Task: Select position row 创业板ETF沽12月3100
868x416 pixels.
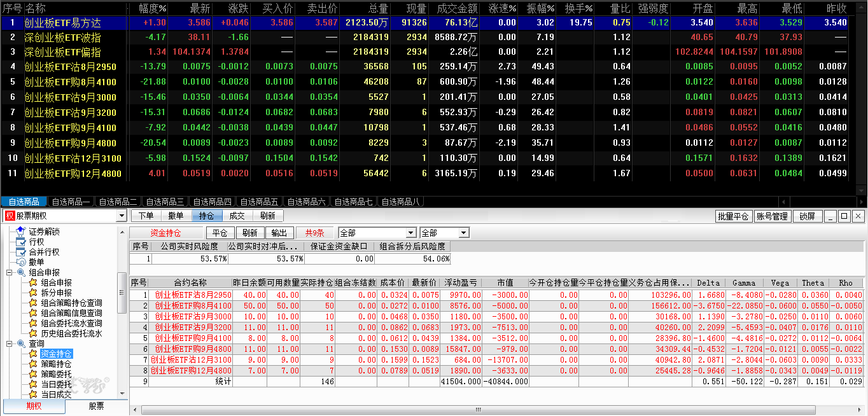Action: tap(496, 359)
